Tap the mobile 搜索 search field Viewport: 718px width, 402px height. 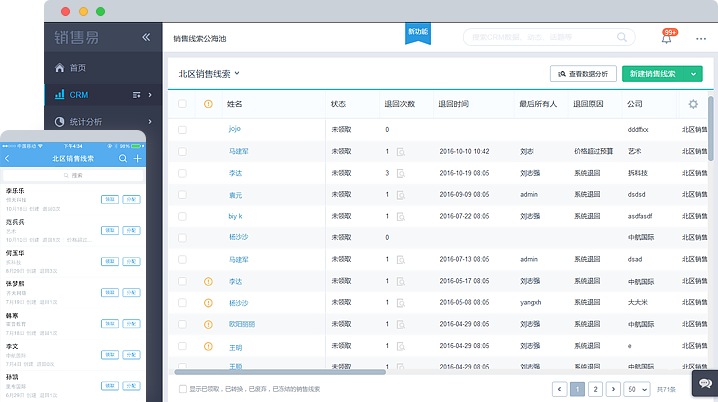pyautogui.click(x=73, y=175)
